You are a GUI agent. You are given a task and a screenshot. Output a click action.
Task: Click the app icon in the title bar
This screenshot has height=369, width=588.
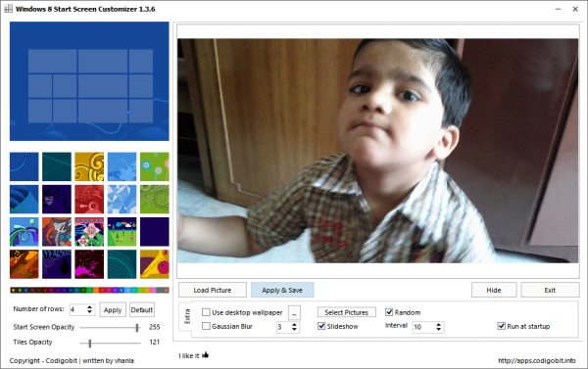8,8
